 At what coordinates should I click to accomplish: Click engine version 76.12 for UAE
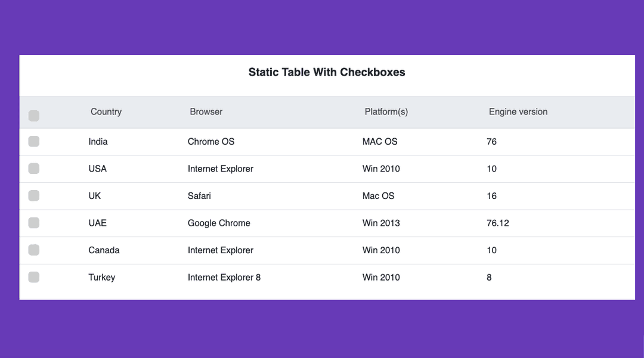tap(498, 223)
